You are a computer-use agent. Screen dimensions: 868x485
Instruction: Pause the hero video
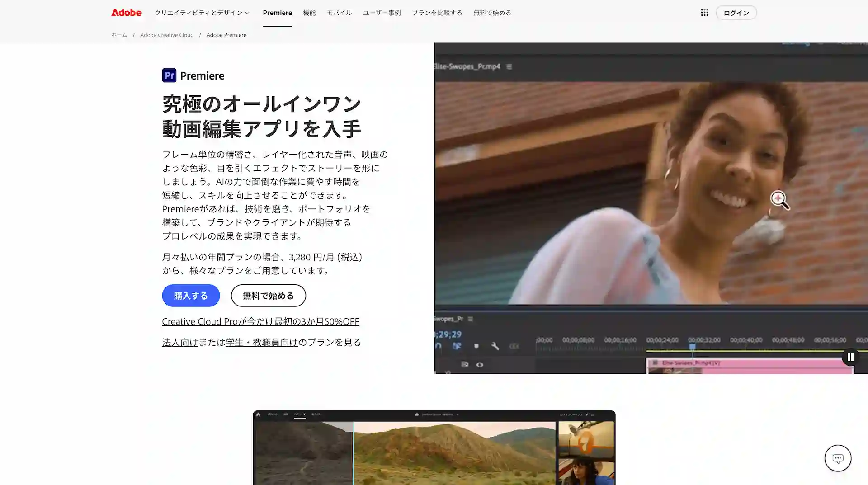tap(850, 357)
